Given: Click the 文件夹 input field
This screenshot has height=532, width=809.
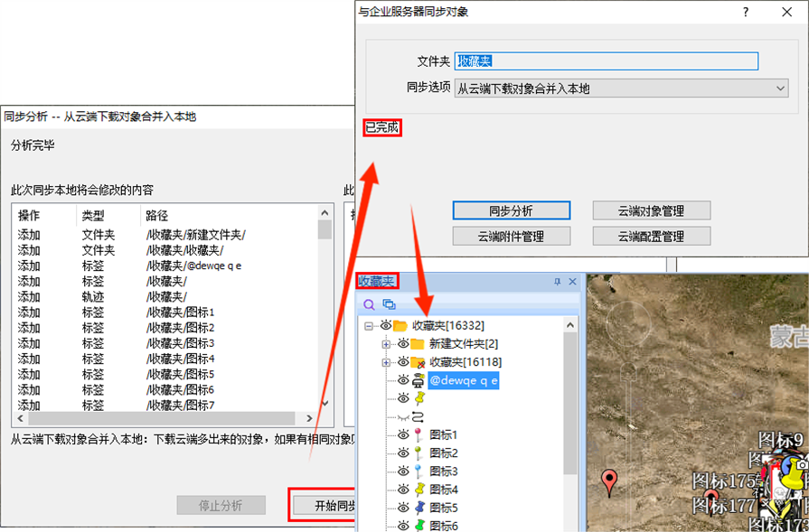Looking at the screenshot, I should (606, 61).
